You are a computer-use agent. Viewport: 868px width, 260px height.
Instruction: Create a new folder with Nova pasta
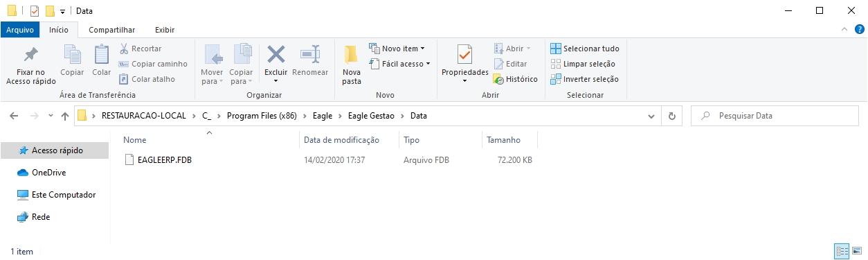tap(352, 64)
